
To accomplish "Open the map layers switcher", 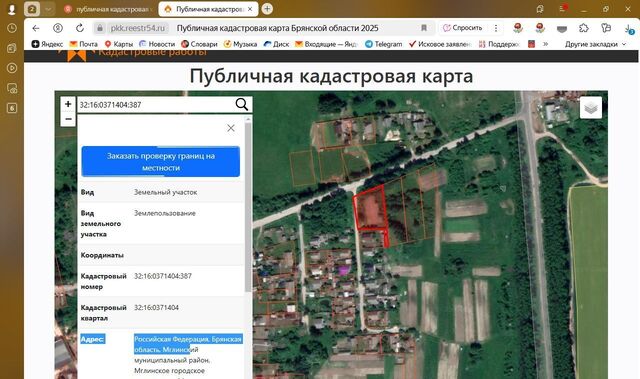I will tap(591, 108).
